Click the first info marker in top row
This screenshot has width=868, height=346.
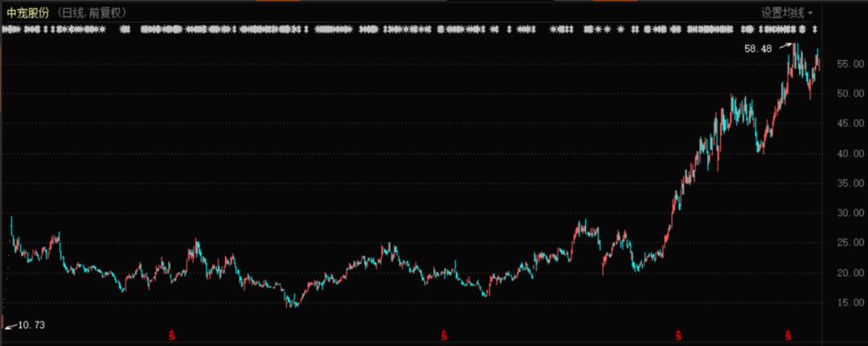[x=6, y=30]
